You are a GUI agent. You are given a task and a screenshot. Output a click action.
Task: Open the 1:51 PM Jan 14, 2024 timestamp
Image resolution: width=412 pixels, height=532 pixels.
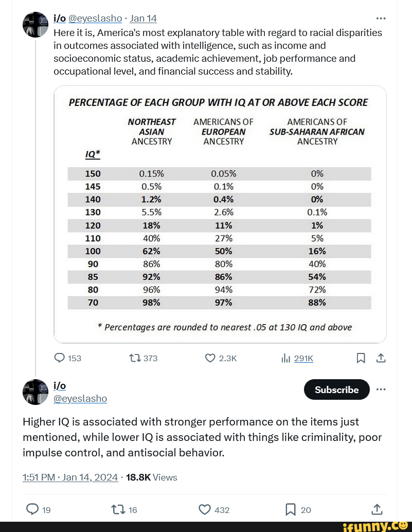pos(70,477)
